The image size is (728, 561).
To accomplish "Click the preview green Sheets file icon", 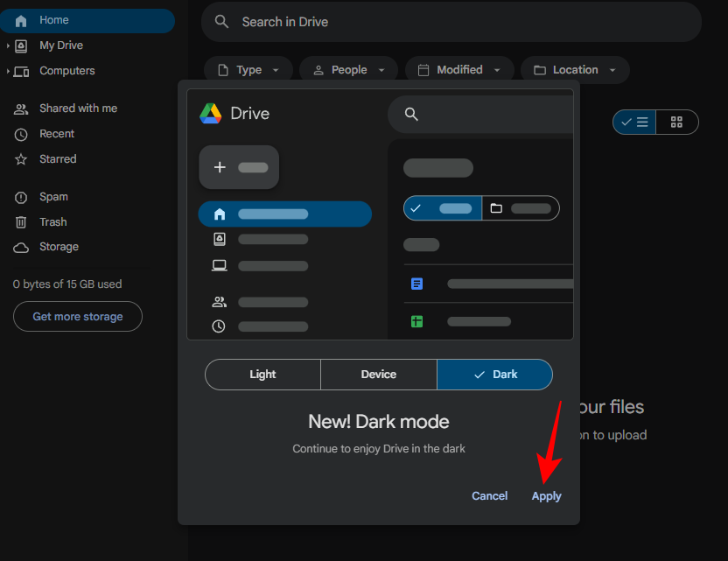I will click(x=416, y=321).
